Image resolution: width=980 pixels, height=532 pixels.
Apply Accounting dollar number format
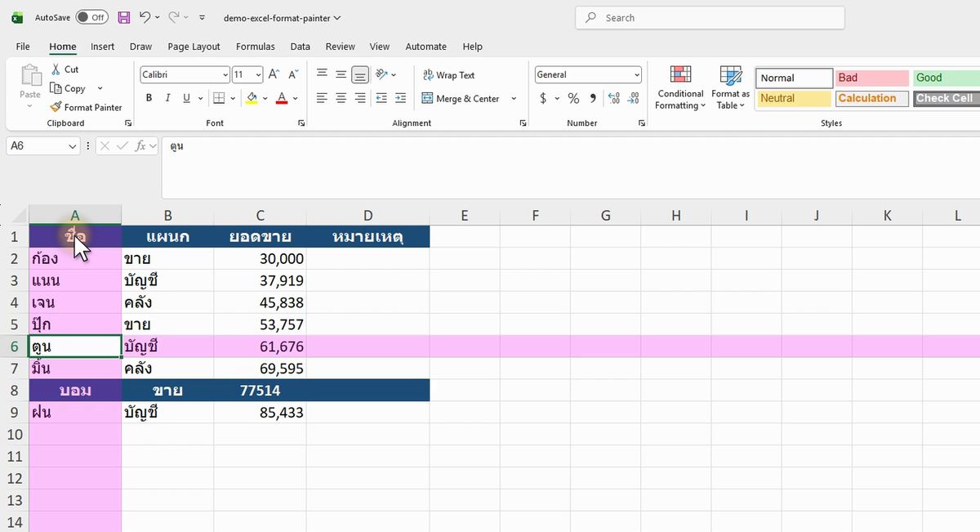coord(543,98)
